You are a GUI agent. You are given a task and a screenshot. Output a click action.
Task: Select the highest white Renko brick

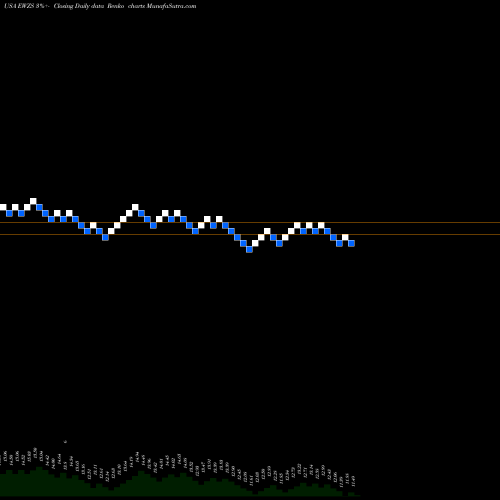(x=33, y=201)
